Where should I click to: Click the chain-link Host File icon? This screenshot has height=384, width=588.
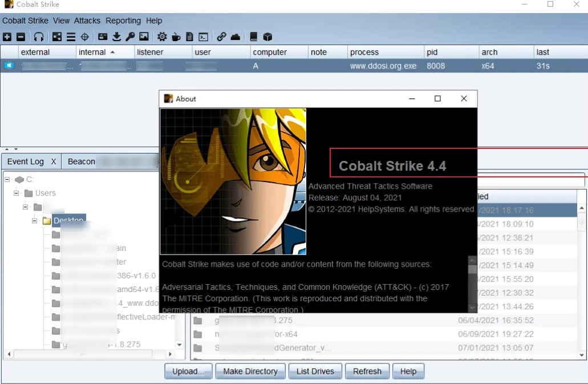[221, 37]
